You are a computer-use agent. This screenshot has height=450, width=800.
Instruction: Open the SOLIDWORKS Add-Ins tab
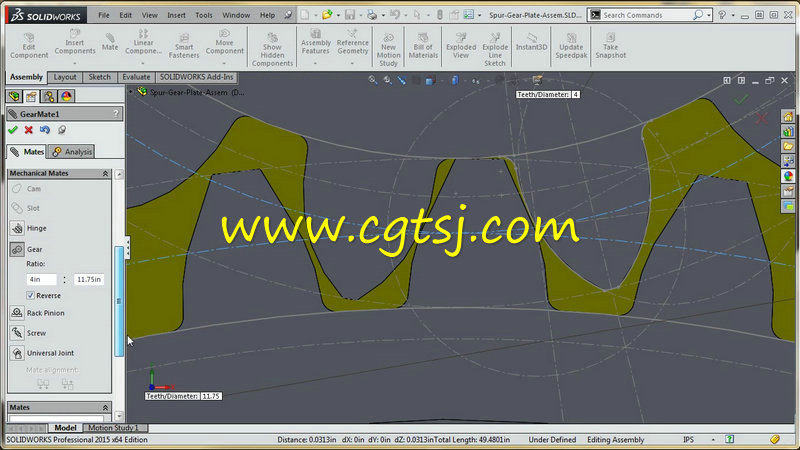coord(196,77)
